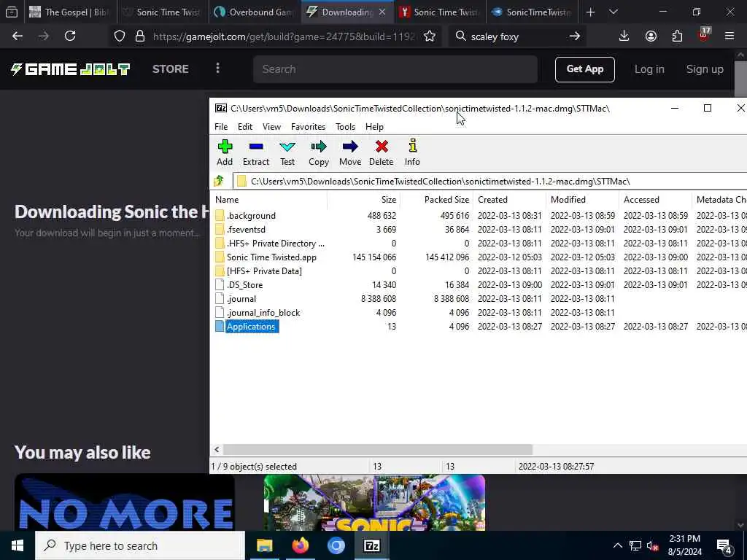Bookmark this page with the star icon
This screenshot has height=560, width=747.
(x=430, y=36)
